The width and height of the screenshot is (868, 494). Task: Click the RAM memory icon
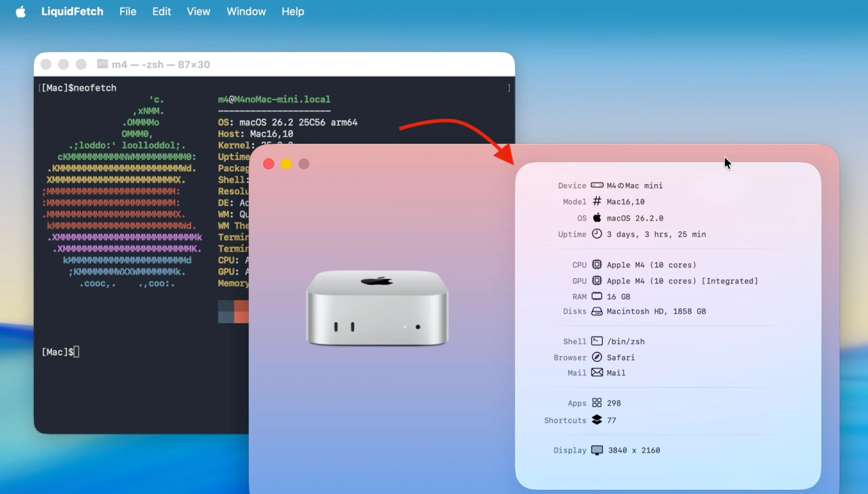pyautogui.click(x=597, y=297)
